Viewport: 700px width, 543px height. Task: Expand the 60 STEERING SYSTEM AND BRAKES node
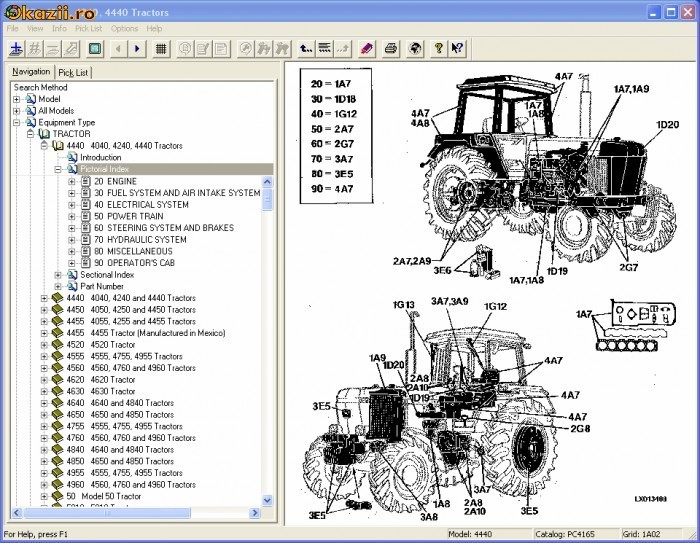click(71, 228)
